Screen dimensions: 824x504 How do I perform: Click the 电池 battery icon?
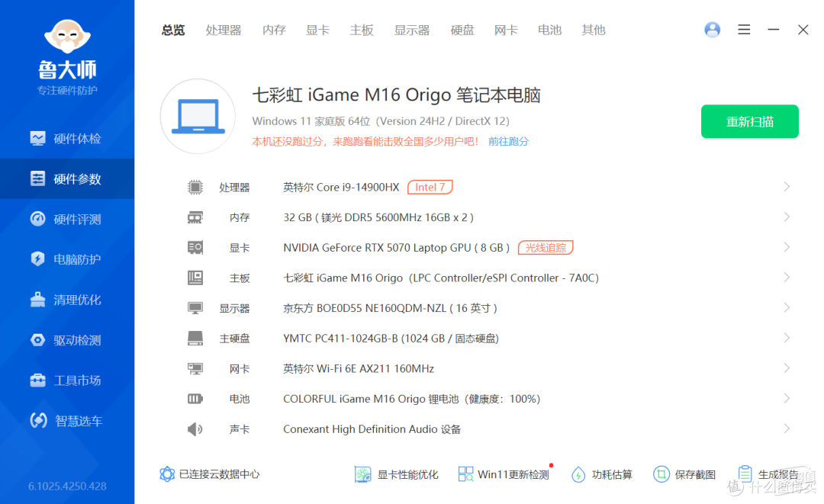[x=195, y=399]
